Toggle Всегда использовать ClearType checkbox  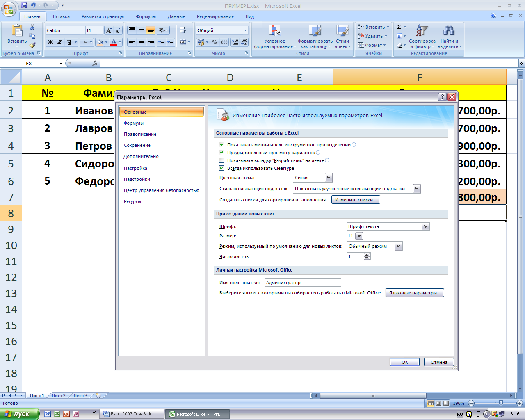(x=222, y=168)
